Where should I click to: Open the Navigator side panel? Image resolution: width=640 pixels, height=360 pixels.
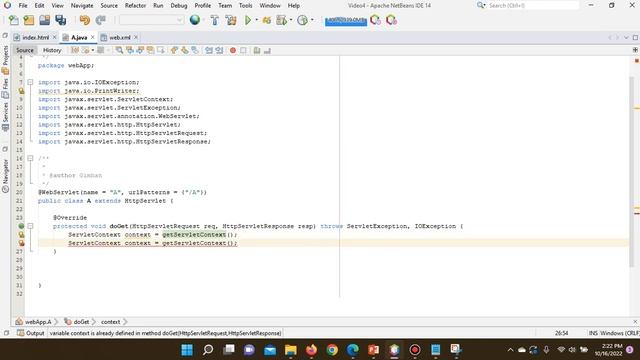coord(5,176)
